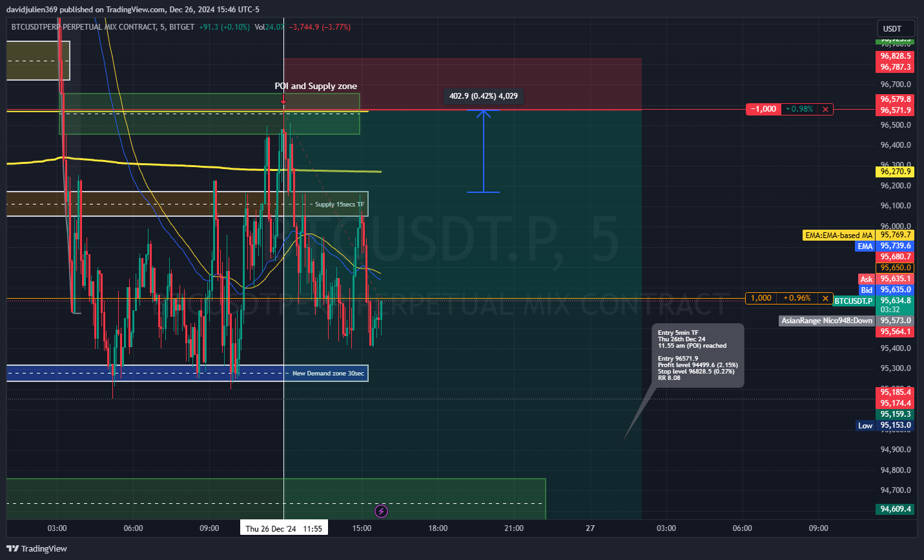
Task: Click the 15:00 time axis label
Action: [x=362, y=528]
